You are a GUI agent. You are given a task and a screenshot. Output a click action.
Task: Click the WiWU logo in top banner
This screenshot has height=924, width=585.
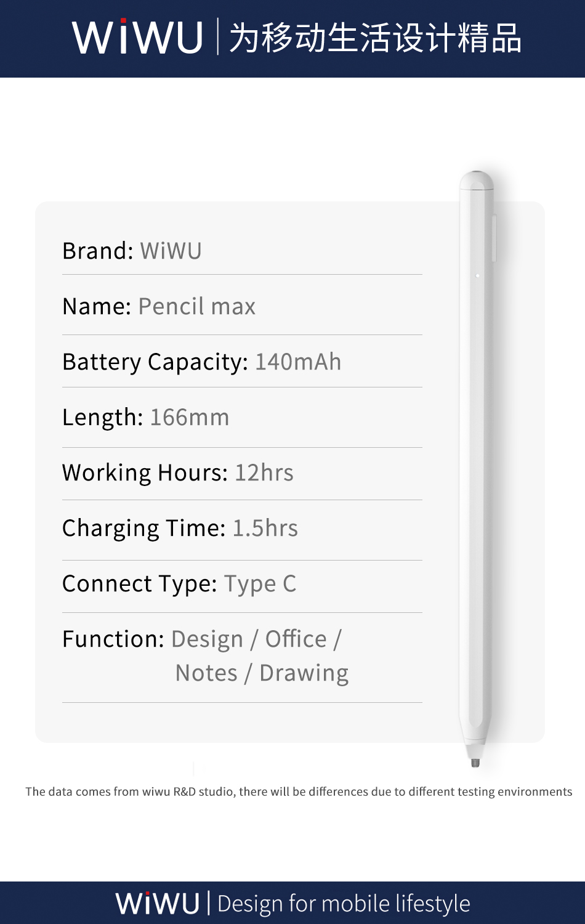point(137,38)
